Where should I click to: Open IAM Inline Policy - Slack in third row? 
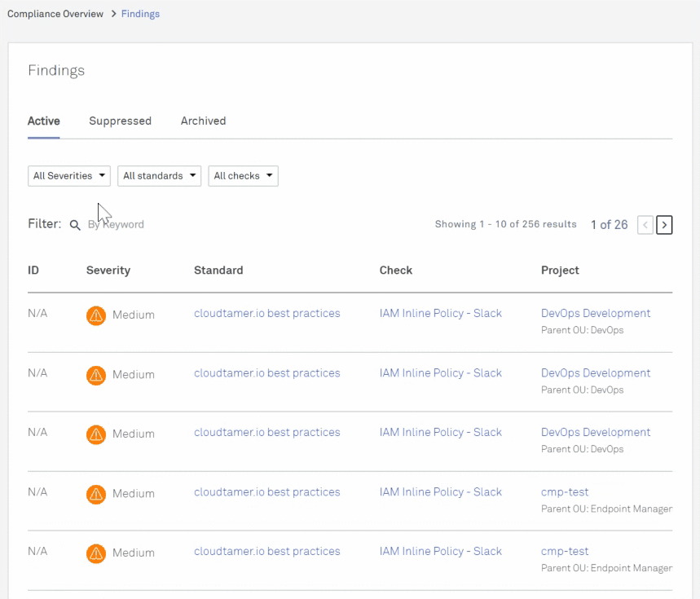coord(441,433)
